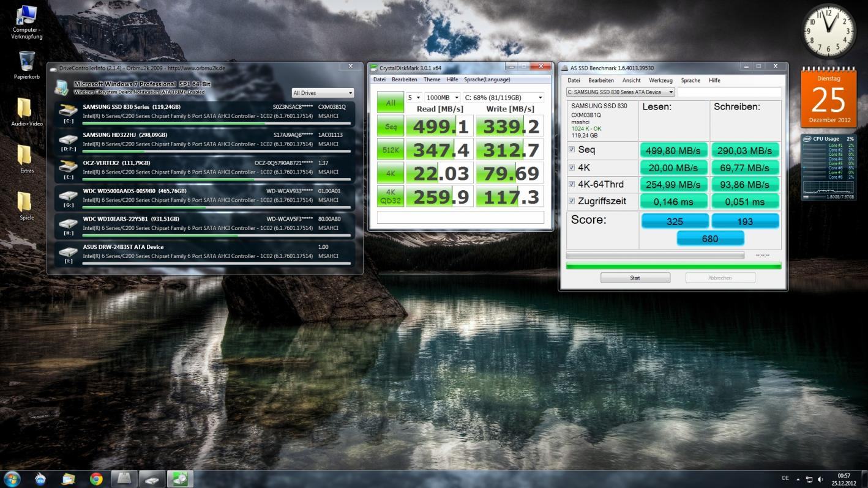Click the All button in CrystalDiskMark
Image resolution: width=868 pixels, height=488 pixels.
coord(391,103)
